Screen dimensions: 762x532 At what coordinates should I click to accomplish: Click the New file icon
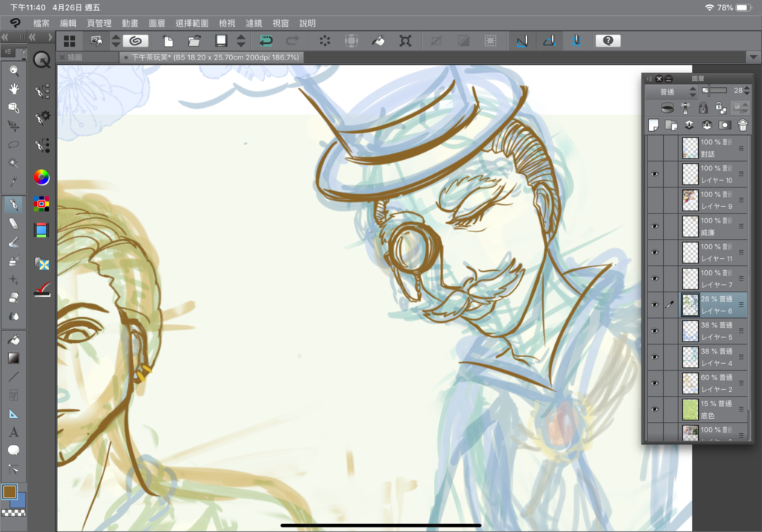[x=167, y=41]
